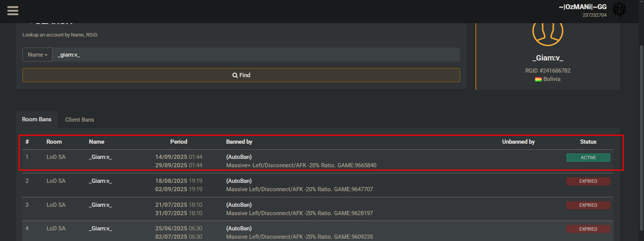Switch to the Room Bans tab

[x=37, y=119]
